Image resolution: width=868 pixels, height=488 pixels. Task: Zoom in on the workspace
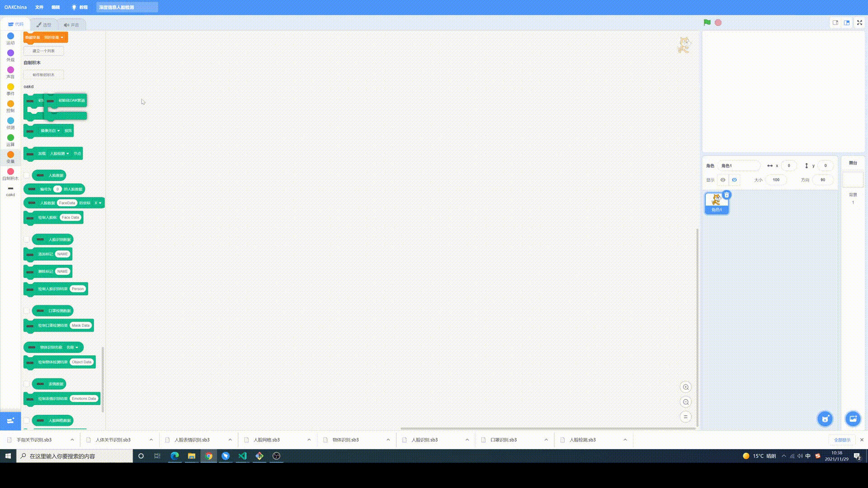(686, 387)
